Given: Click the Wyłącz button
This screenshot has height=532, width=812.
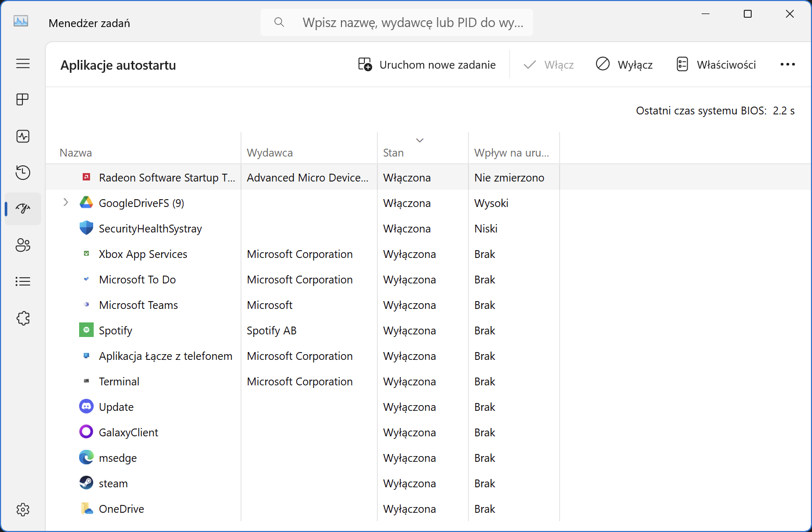Looking at the screenshot, I should 625,64.
